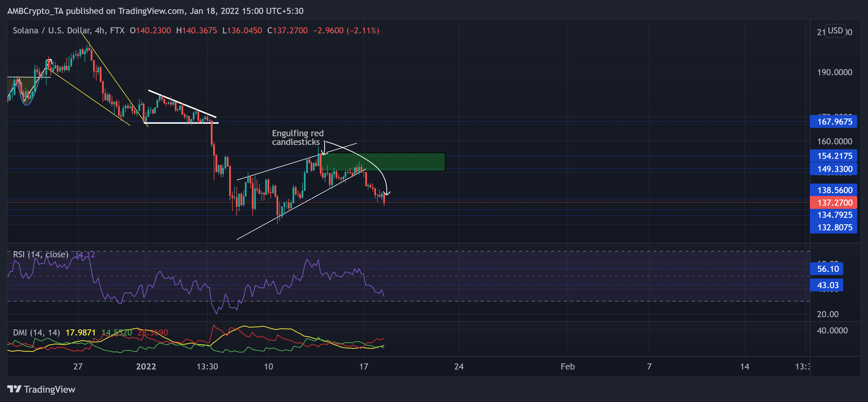Click the TradingView logo icon
Screen dimensions: 868x402
point(14,390)
